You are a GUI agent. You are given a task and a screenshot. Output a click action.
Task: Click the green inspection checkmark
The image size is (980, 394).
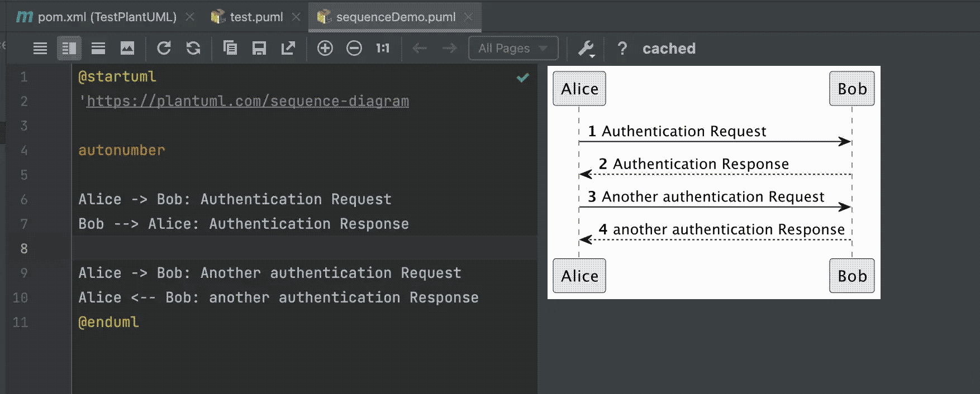tap(523, 78)
